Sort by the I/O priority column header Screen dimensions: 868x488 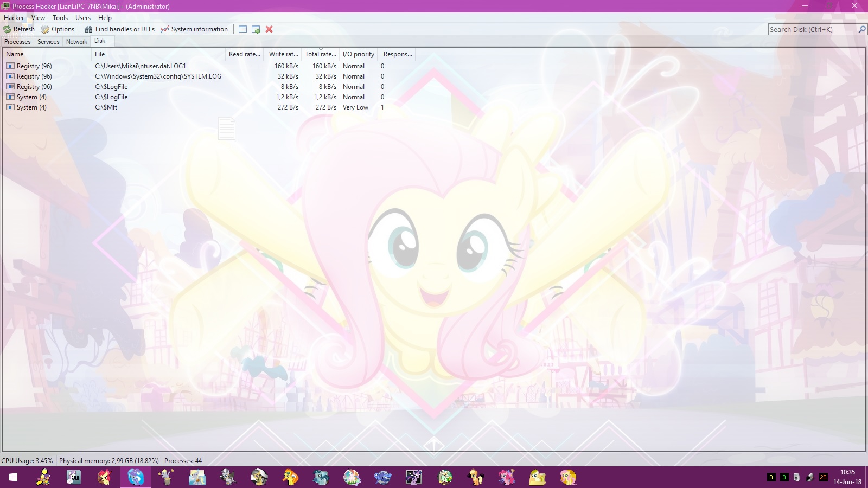point(359,54)
